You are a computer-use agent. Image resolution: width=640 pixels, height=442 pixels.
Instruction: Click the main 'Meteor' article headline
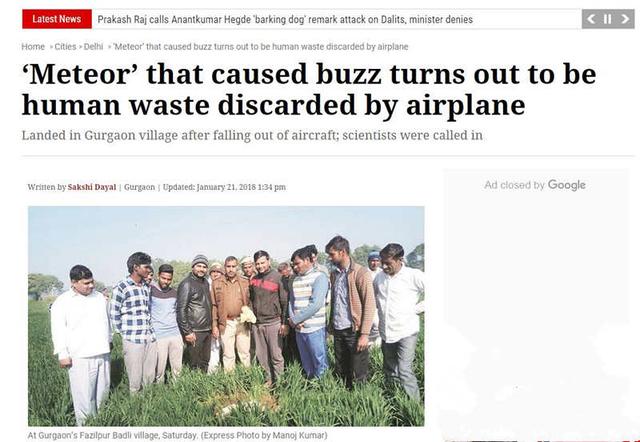(309, 90)
